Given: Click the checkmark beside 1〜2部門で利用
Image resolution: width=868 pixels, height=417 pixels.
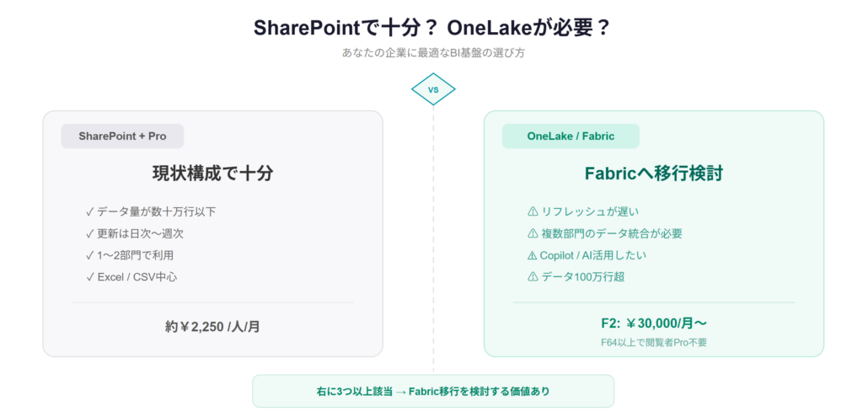Looking at the screenshot, I should pyautogui.click(x=89, y=255).
